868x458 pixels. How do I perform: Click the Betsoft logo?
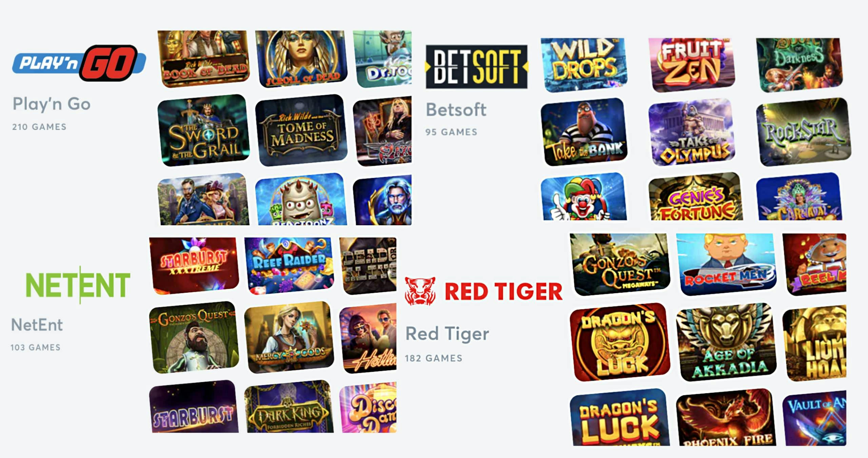[477, 67]
